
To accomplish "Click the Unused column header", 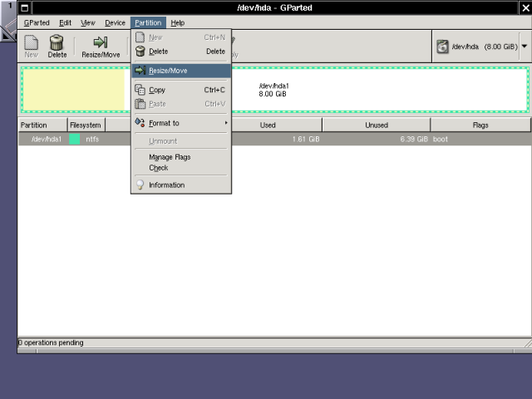I will click(x=377, y=125).
